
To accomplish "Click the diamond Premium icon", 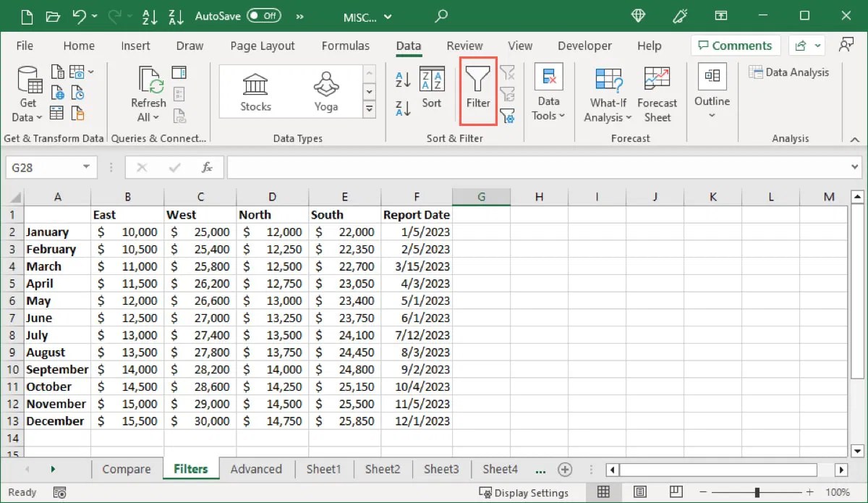I will pyautogui.click(x=638, y=15).
